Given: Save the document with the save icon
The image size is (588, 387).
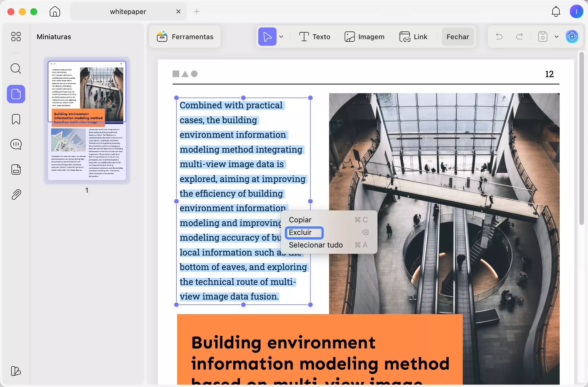Looking at the screenshot, I should (542, 37).
